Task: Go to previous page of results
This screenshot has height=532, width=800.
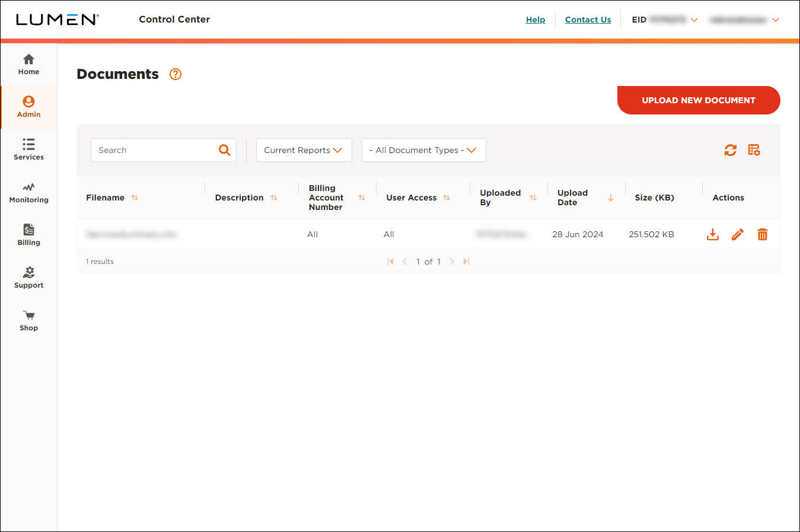Action: point(404,262)
